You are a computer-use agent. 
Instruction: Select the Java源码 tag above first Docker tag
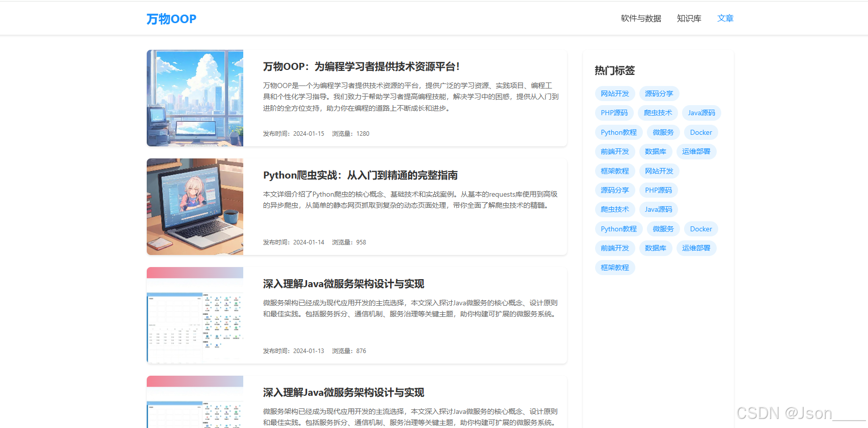click(702, 113)
